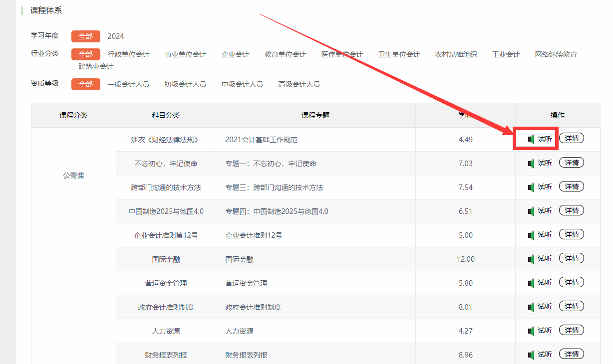
Task: Select 全部 filter for 学习年度
Action: pos(85,36)
